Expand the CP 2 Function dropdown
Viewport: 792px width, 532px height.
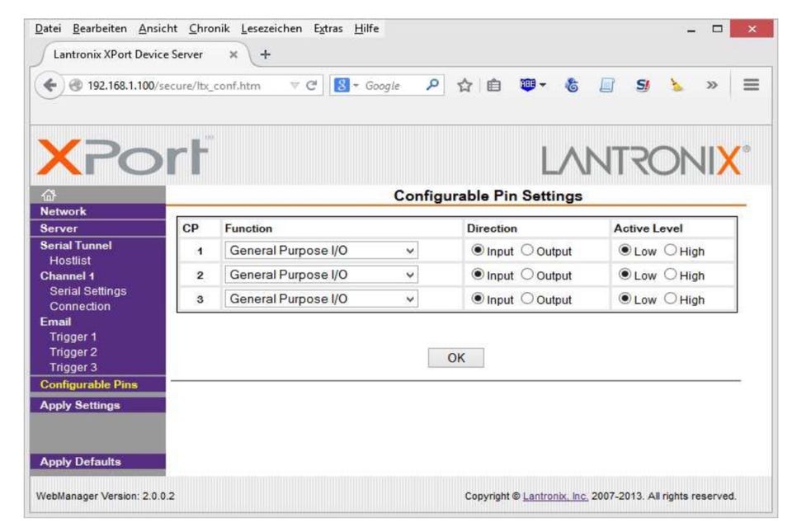point(321,275)
